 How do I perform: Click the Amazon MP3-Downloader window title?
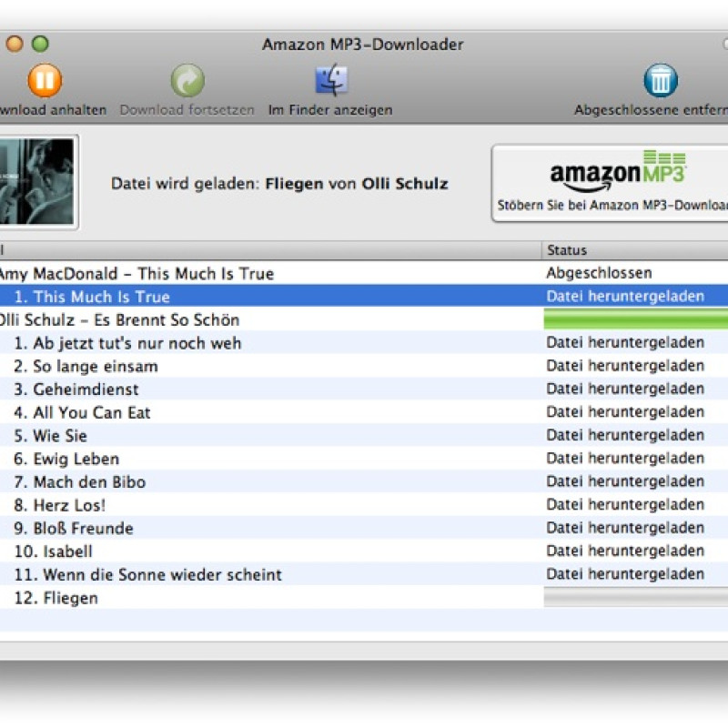pyautogui.click(x=362, y=45)
